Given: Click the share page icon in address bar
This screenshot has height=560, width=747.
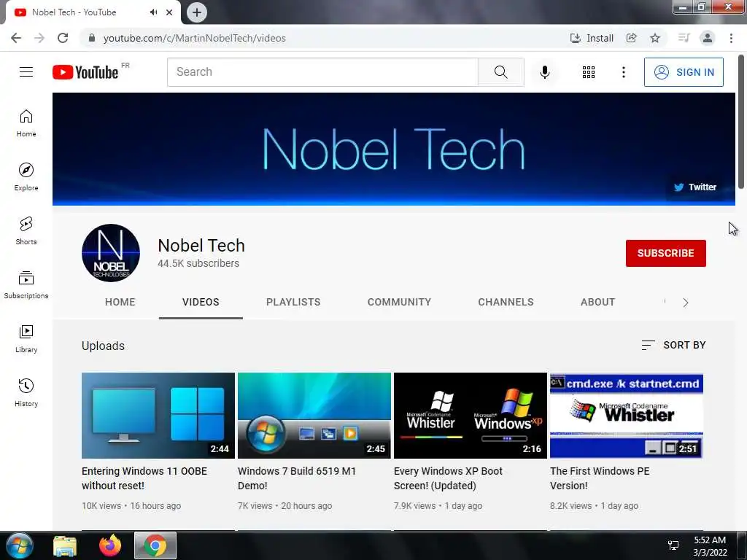Looking at the screenshot, I should [x=632, y=38].
